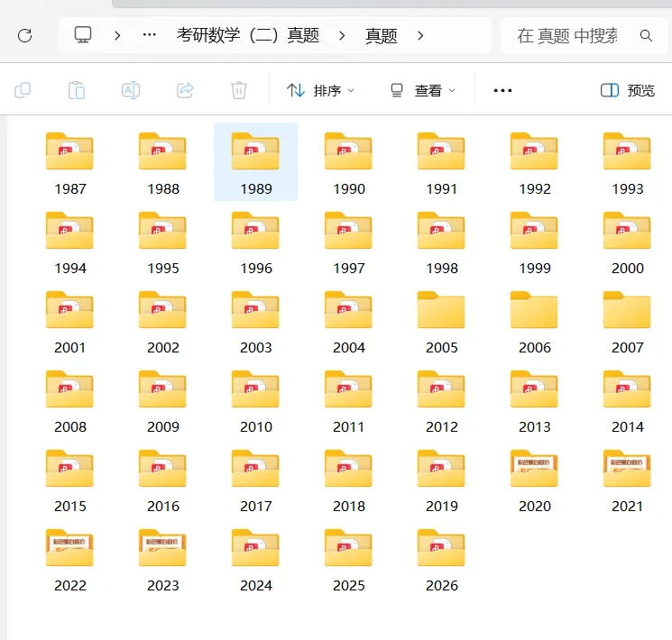Click the folder name 1999

[x=534, y=268]
